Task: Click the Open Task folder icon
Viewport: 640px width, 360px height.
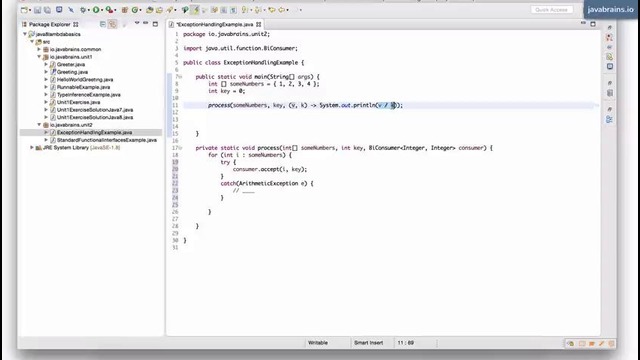Action: pyautogui.click(x=159, y=10)
